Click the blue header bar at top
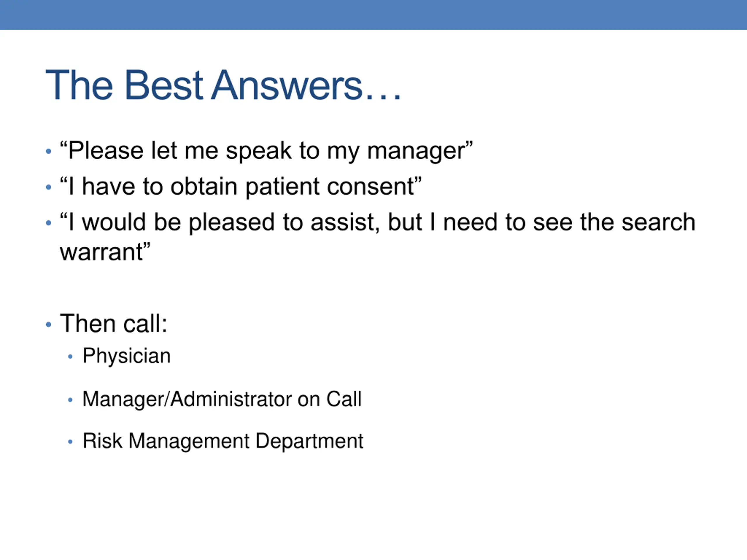 pos(373,15)
